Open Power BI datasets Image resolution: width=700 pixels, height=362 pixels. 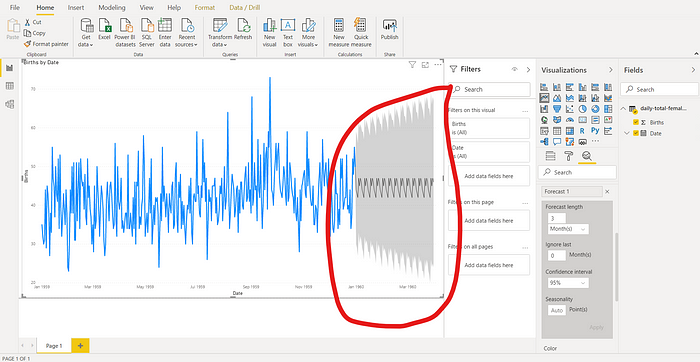click(x=125, y=33)
